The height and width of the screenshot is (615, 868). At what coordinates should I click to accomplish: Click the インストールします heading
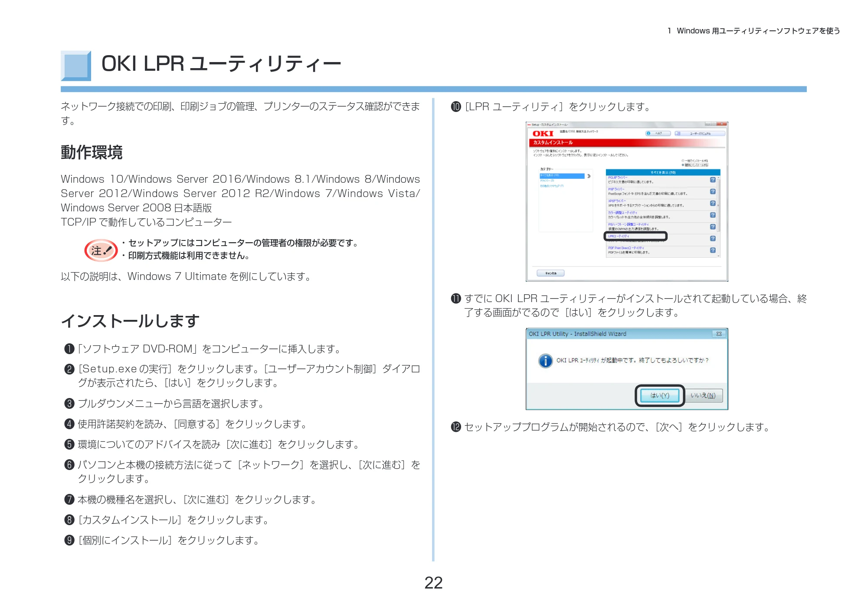click(130, 321)
